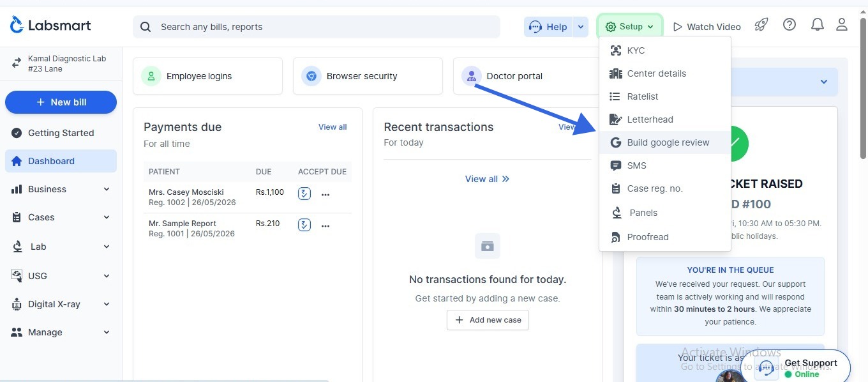Click the search magnifier icon

pos(146,27)
